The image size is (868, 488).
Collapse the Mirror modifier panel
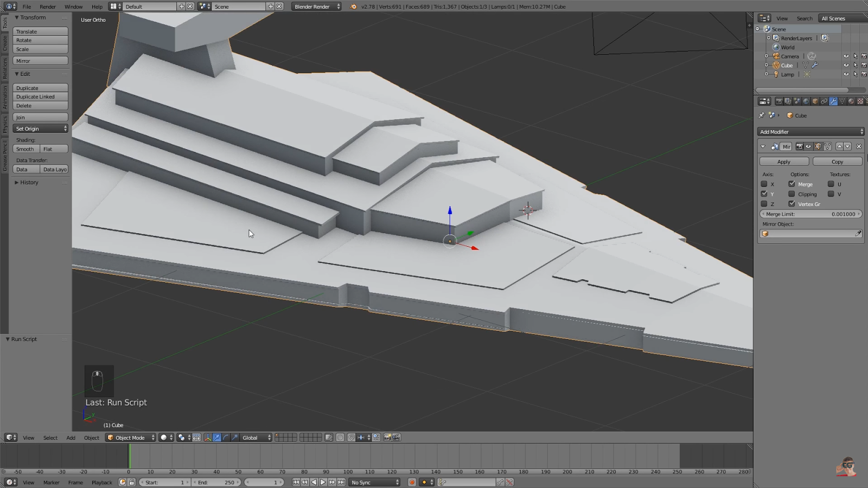point(763,146)
